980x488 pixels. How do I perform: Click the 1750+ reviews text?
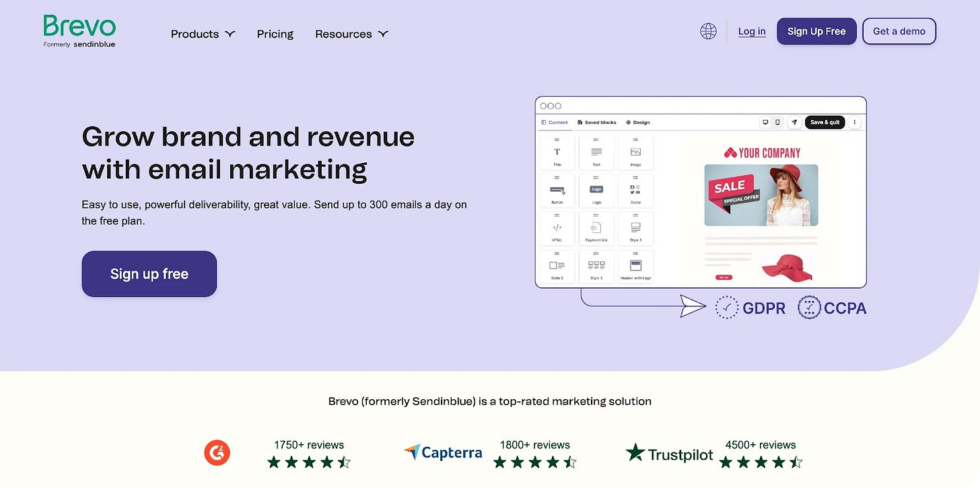click(309, 445)
